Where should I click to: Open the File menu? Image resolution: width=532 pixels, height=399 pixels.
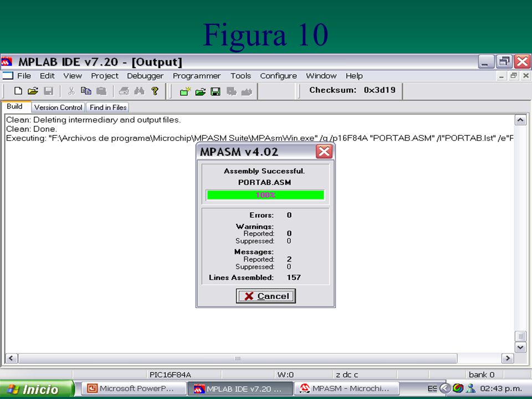tap(24, 76)
